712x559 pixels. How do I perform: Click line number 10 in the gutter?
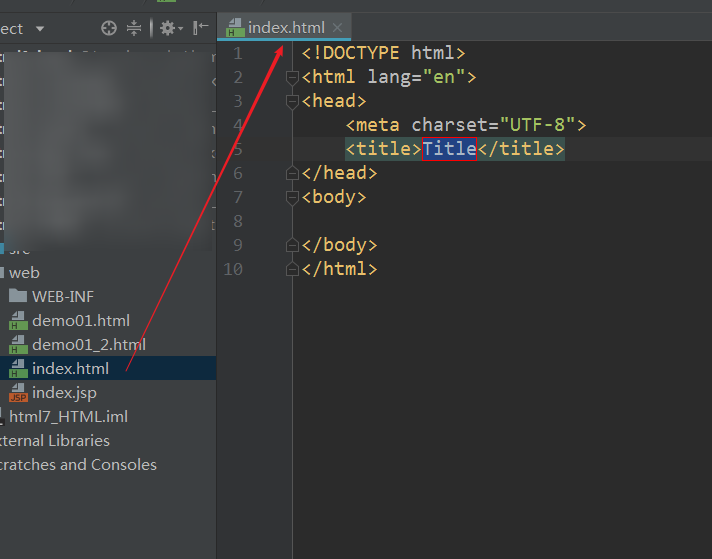(233, 269)
